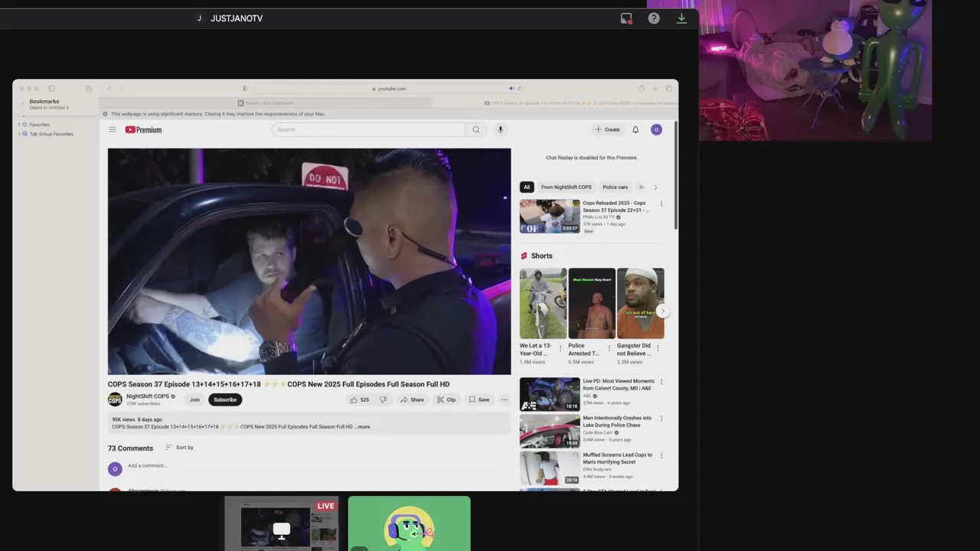Dismiss the significant memory warning banner
The image size is (980, 551).
(x=106, y=114)
